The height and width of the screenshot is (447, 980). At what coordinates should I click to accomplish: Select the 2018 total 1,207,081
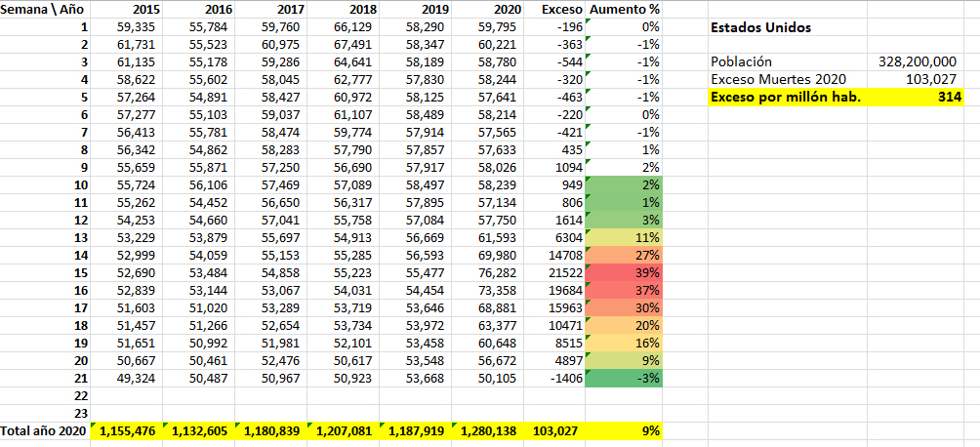344,430
